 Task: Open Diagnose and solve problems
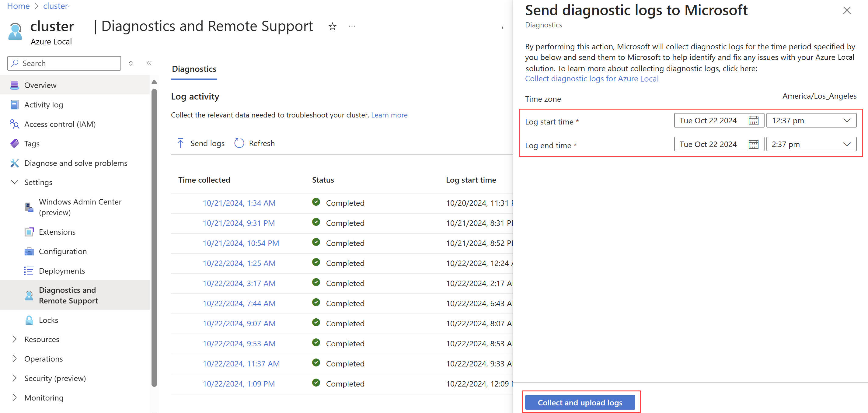click(75, 163)
